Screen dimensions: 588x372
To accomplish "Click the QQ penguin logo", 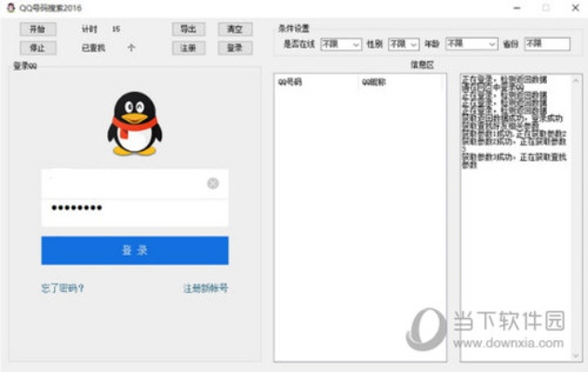I will pos(135,124).
